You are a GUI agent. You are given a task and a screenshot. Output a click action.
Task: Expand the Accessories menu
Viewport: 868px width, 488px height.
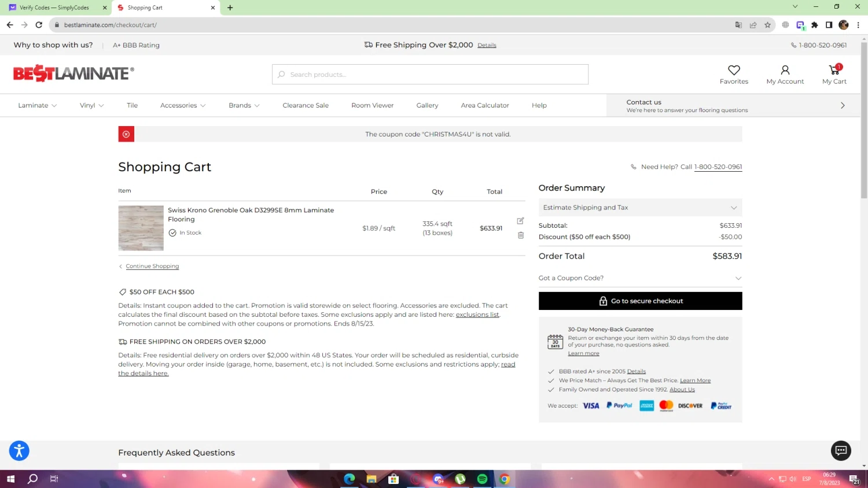[183, 105]
